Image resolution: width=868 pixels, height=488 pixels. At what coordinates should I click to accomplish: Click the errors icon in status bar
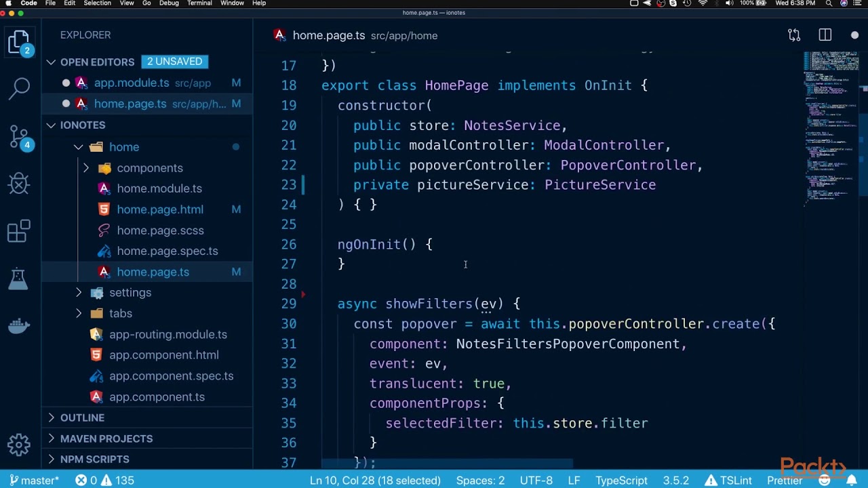(x=81, y=480)
